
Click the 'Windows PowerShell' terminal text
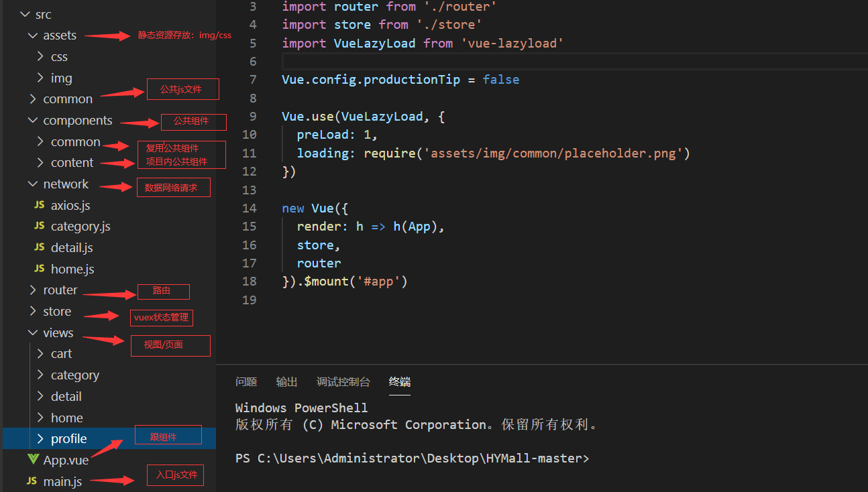(x=301, y=408)
